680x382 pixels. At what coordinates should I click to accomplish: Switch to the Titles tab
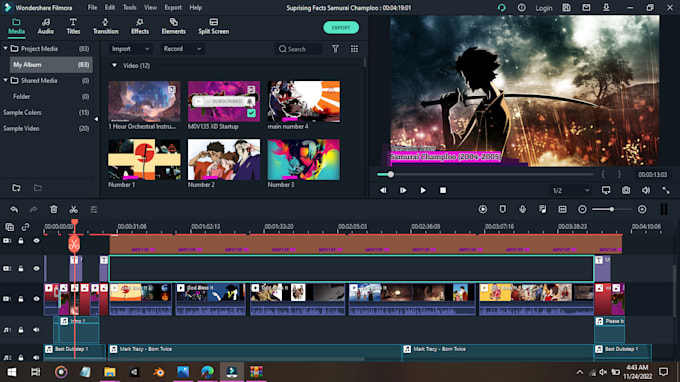point(73,26)
